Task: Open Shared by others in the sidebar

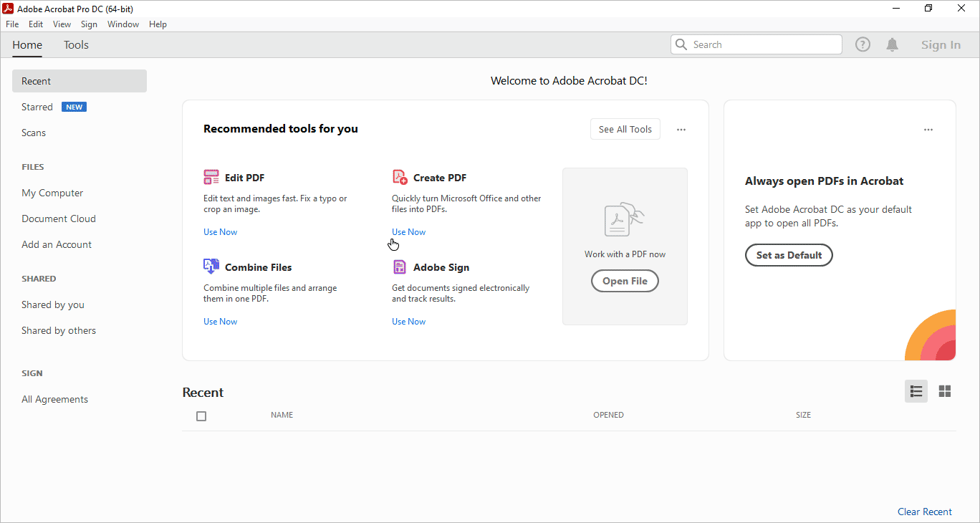Action: [x=59, y=330]
